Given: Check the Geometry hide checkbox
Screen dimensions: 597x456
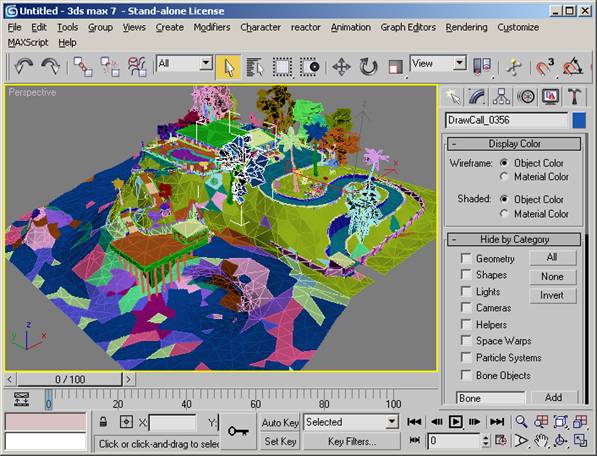Looking at the screenshot, I should tap(466, 258).
